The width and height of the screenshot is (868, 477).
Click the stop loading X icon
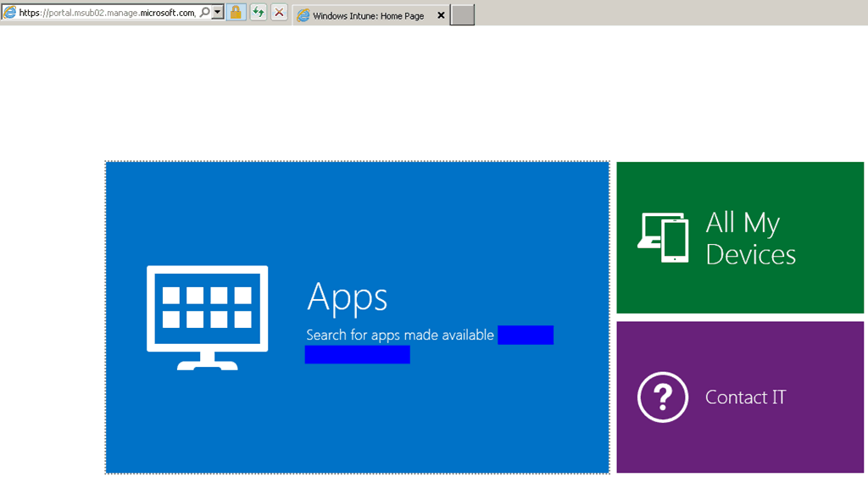[279, 12]
